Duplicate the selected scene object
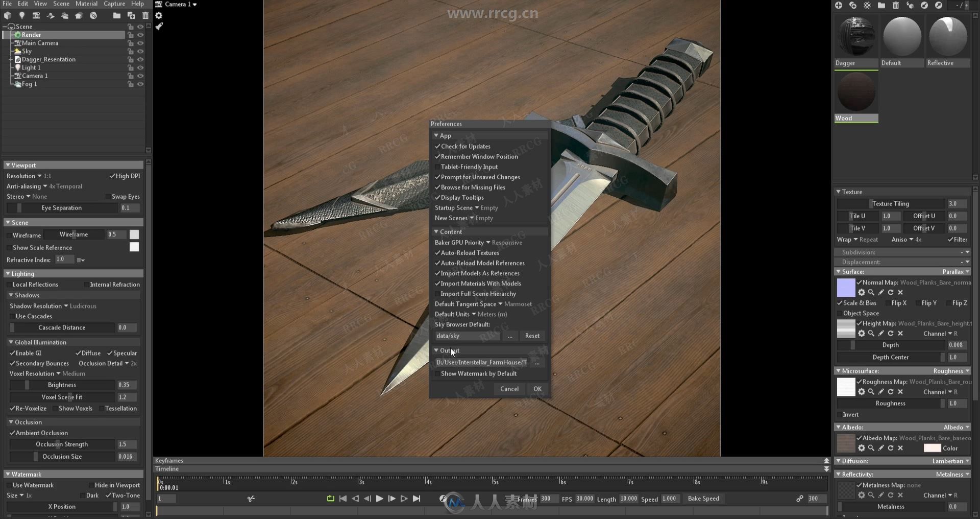 click(x=131, y=16)
